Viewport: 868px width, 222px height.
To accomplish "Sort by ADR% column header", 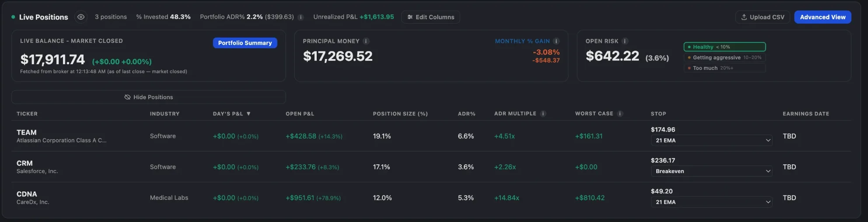I will (466, 114).
